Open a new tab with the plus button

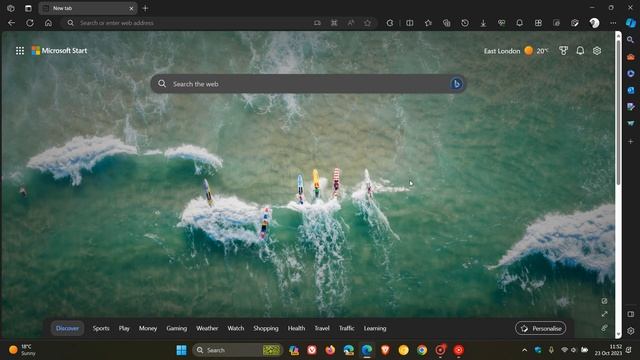(145, 8)
